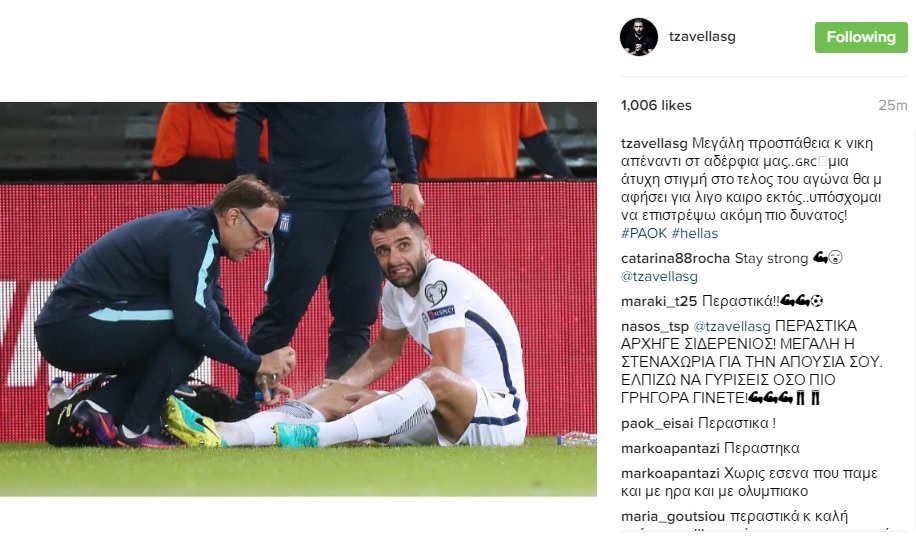Click @tzavellasg mention under catarina88rocha comment
The height and width of the screenshot is (544, 916).
(659, 276)
